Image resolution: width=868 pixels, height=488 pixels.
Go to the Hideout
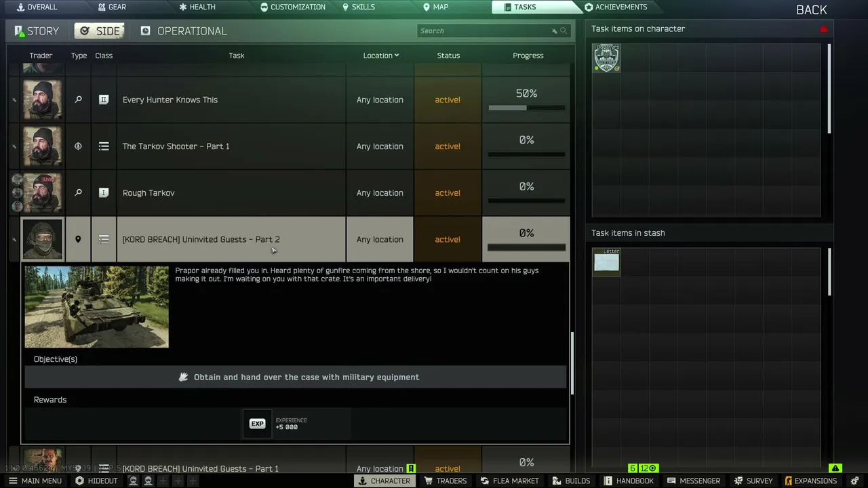pyautogui.click(x=96, y=481)
